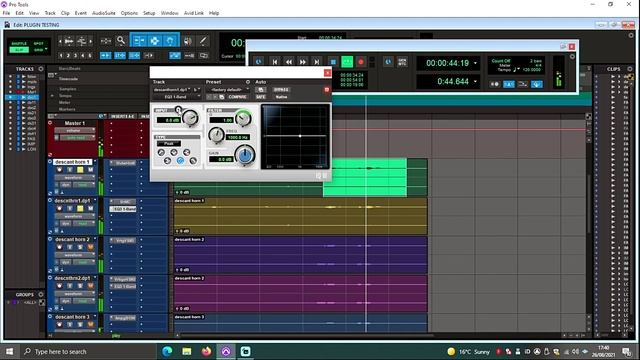Open the descanthorn1.dp1 track selector in plugin
Screen dimensions: 640x360
coord(172,89)
